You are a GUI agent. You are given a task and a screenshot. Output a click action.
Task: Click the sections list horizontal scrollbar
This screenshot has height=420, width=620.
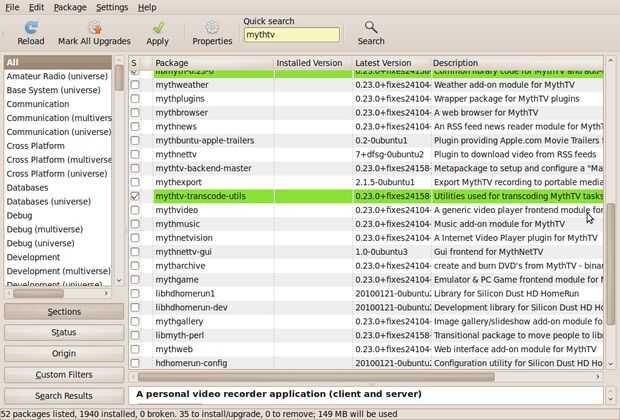point(38,293)
